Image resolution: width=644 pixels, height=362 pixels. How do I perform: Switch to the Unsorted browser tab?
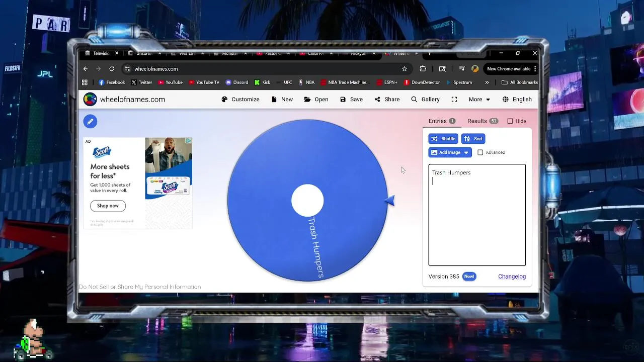[x=144, y=53]
